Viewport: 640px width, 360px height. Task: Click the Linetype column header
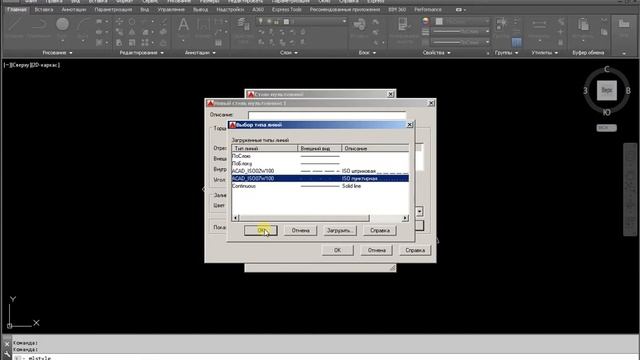click(265, 149)
